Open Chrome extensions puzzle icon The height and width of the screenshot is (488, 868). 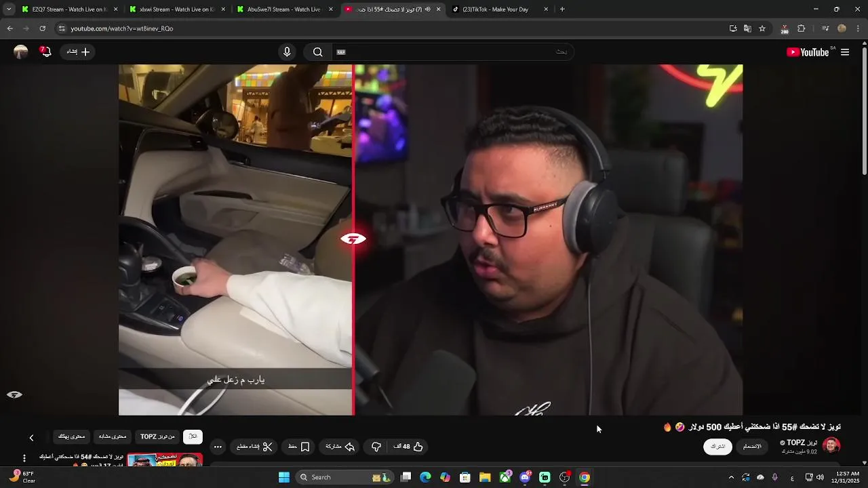[802, 28]
